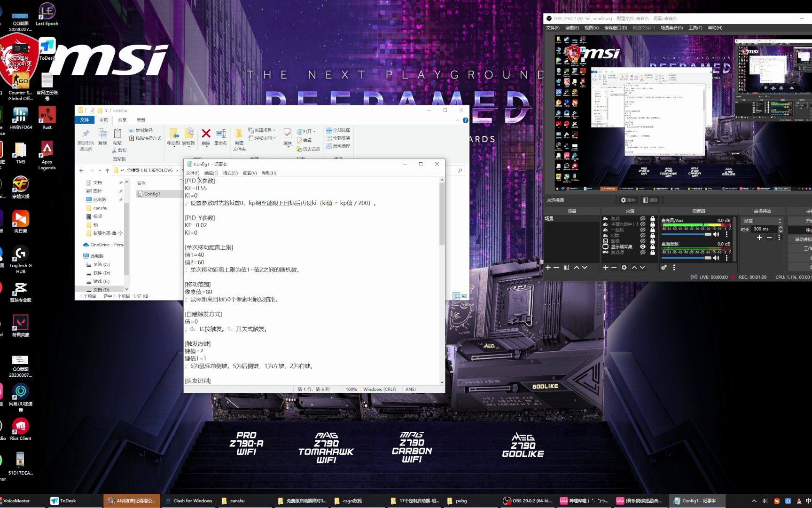812x508 pixels.
Task: Click the Explorer up-one-level arrow
Action: tap(107, 170)
